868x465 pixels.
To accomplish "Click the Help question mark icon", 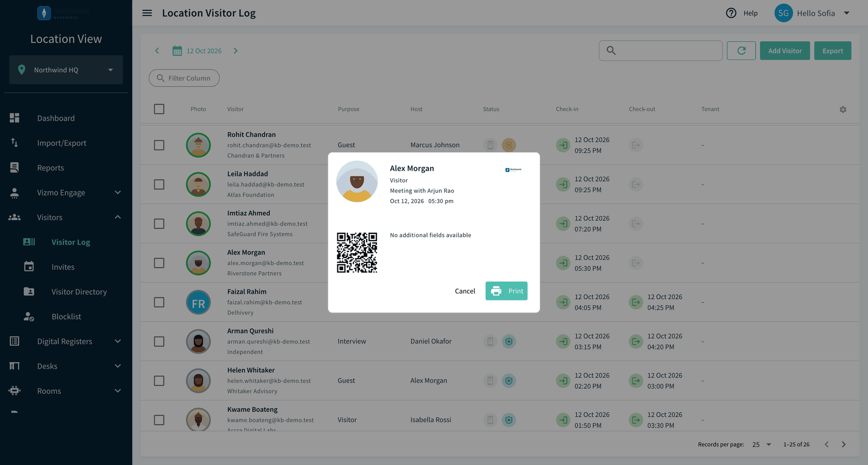I will 731,13.
